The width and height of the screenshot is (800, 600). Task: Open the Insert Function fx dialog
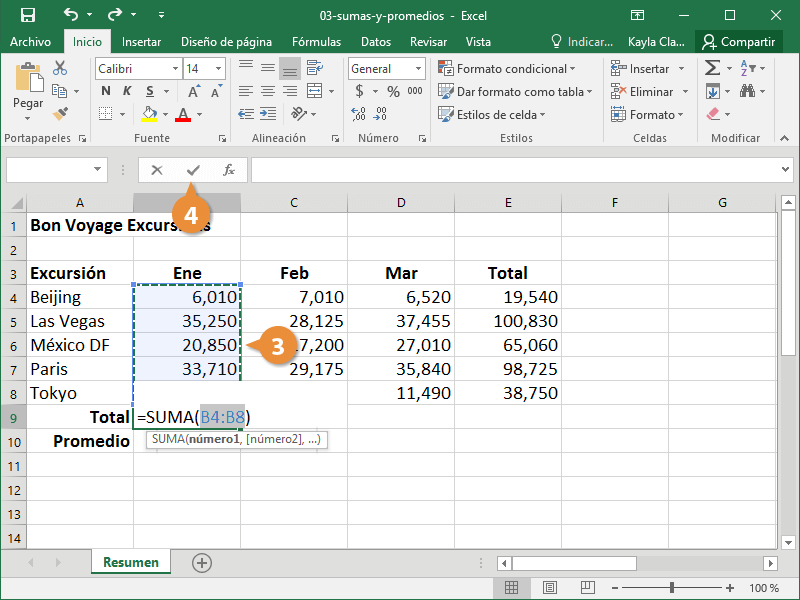pyautogui.click(x=228, y=170)
